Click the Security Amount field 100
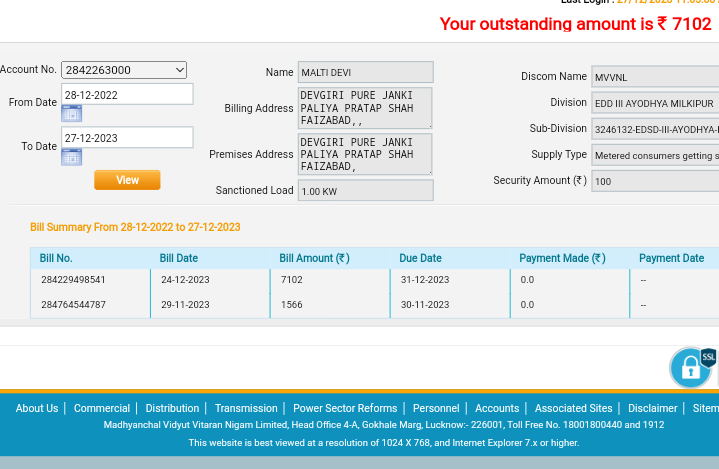The image size is (719, 469). pos(655,181)
